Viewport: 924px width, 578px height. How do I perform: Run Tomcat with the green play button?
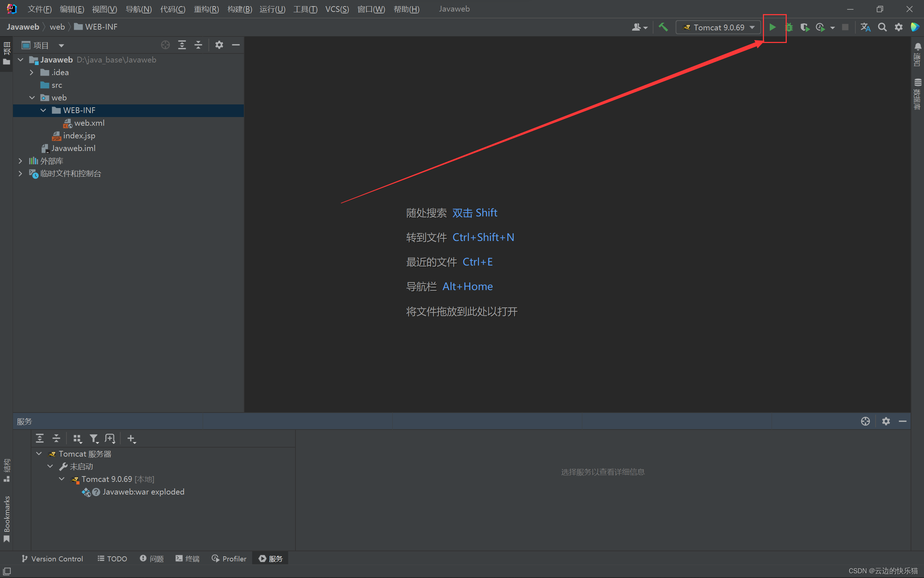(x=772, y=27)
